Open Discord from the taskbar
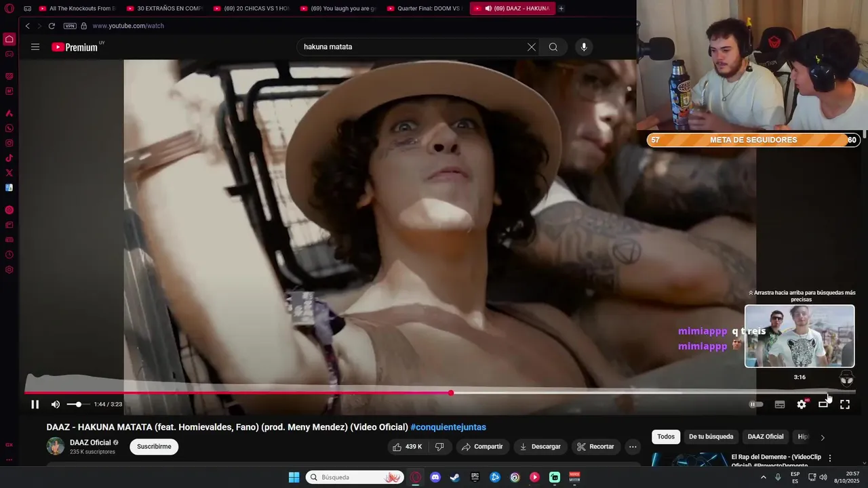 [435, 477]
